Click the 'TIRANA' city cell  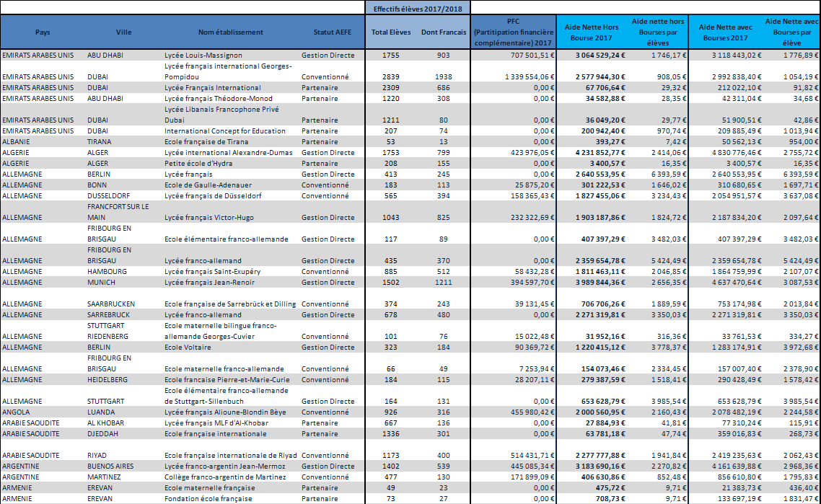pos(102,142)
